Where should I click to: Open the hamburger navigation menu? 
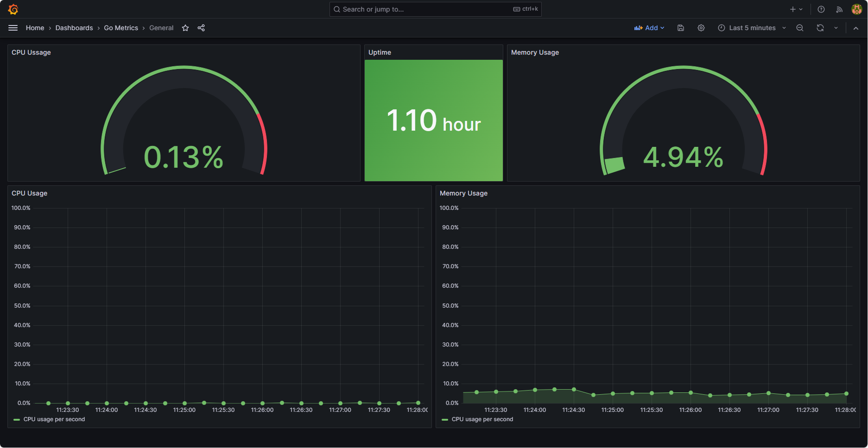13,28
